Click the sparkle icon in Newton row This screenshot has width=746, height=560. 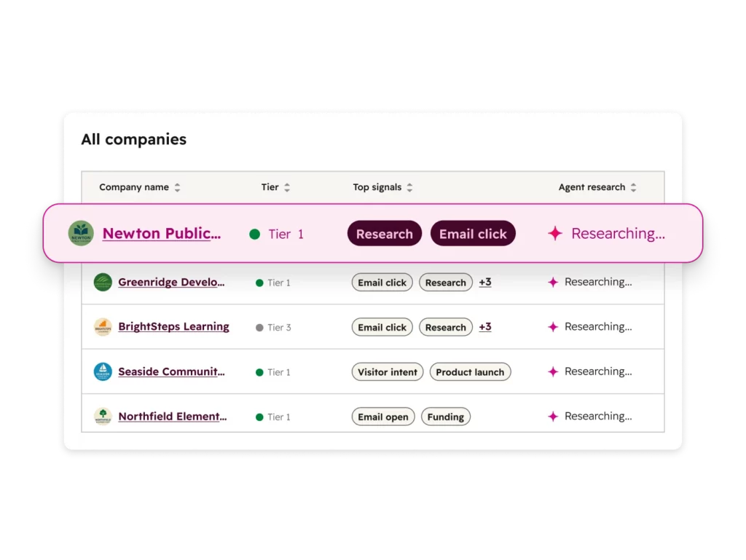(555, 234)
